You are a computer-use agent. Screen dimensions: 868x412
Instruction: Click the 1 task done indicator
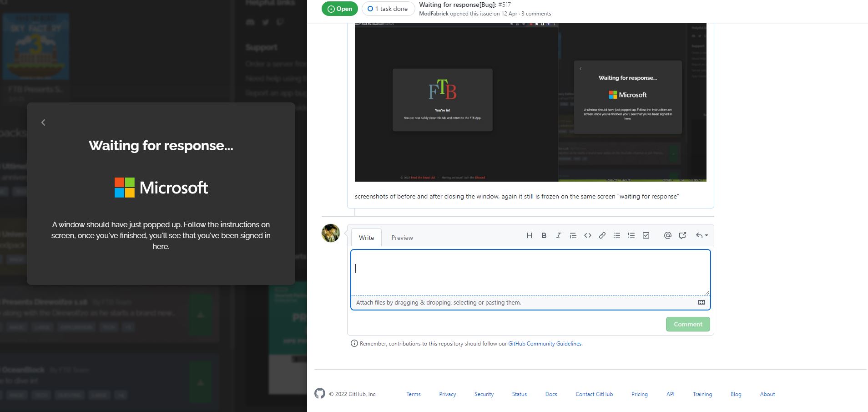click(388, 9)
